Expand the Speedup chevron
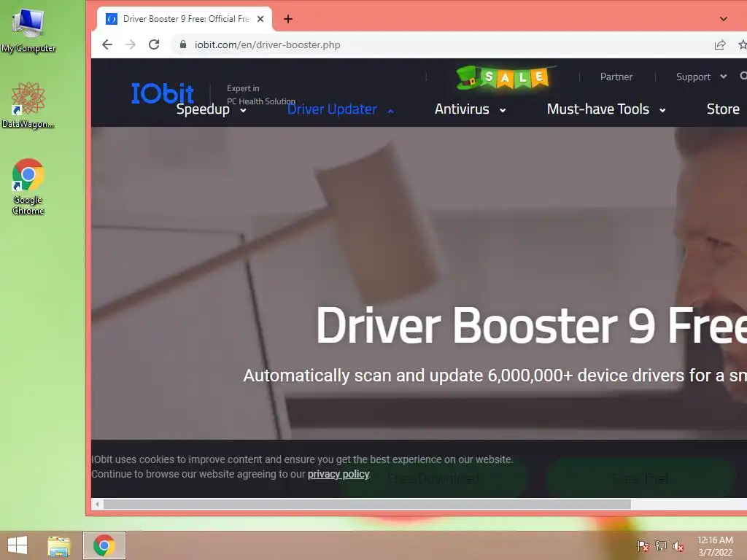 point(243,111)
